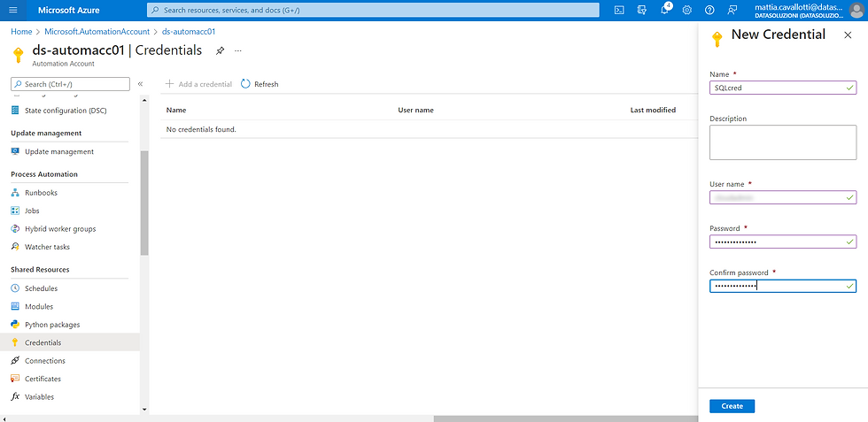Open the More options ellipsis
Image resolution: width=868 pixels, height=422 pixels.
point(238,50)
